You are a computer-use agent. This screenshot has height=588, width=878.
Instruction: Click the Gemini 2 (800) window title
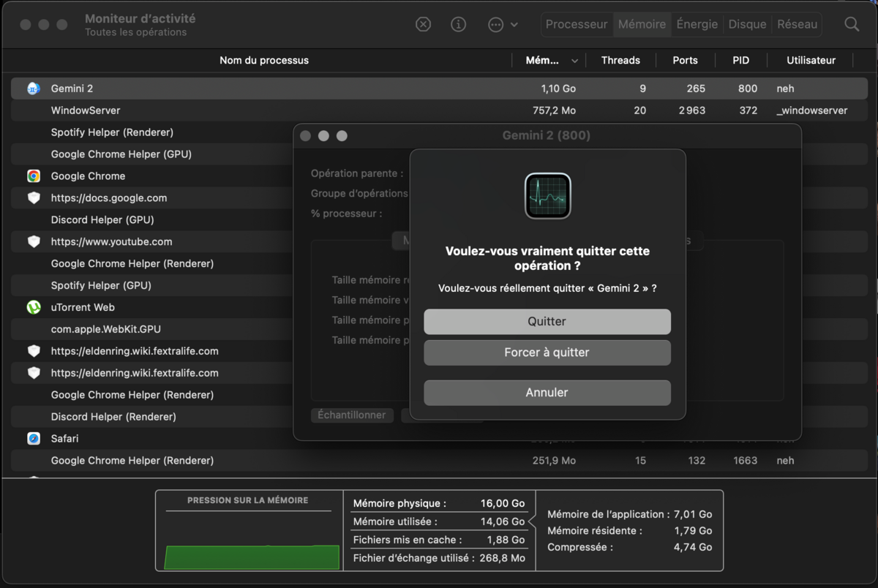coord(547,135)
